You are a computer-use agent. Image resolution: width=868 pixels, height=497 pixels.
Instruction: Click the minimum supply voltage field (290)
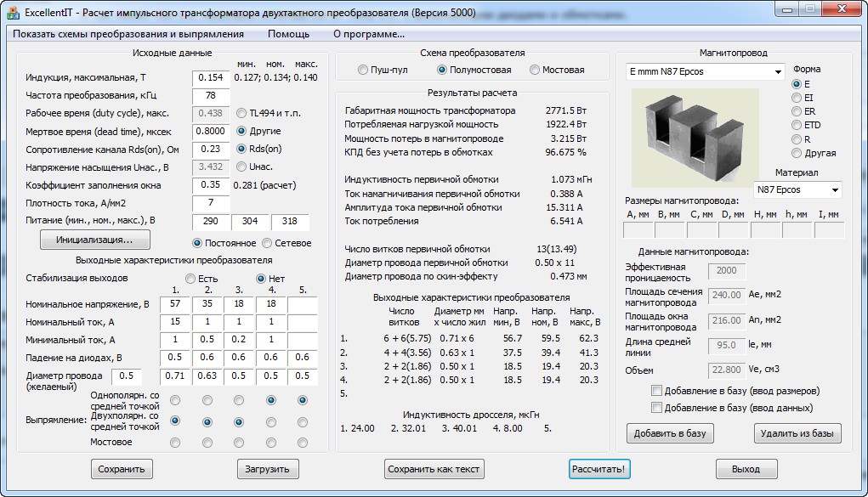[211, 222]
